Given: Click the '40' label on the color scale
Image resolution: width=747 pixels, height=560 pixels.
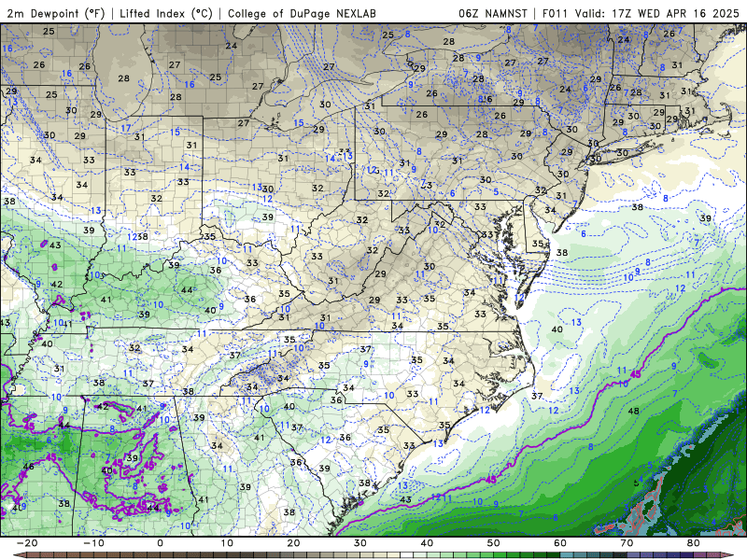Looking at the screenshot, I should (427, 543).
